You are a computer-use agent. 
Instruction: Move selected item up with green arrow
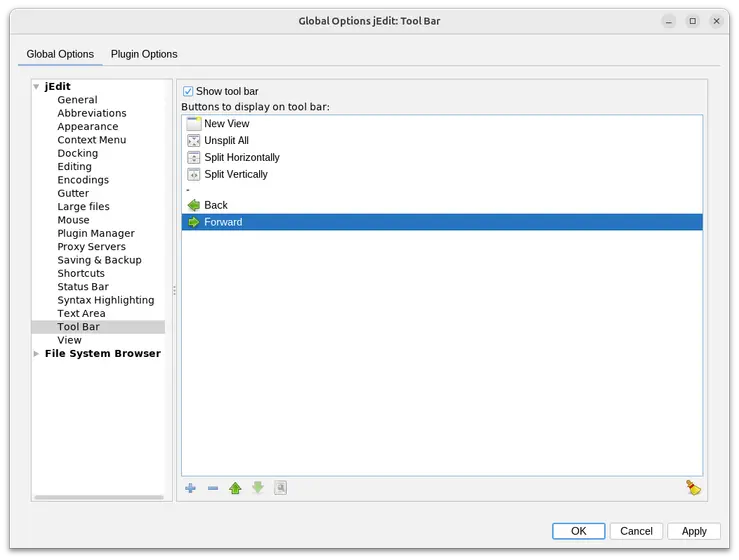(235, 488)
